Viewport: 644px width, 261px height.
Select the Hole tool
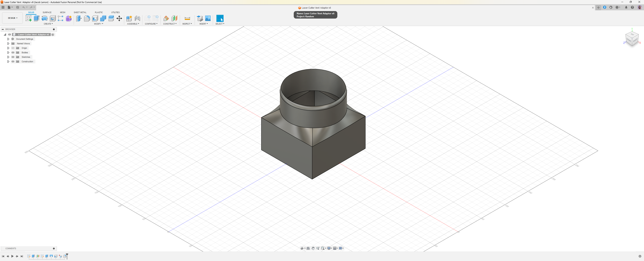(x=52, y=18)
